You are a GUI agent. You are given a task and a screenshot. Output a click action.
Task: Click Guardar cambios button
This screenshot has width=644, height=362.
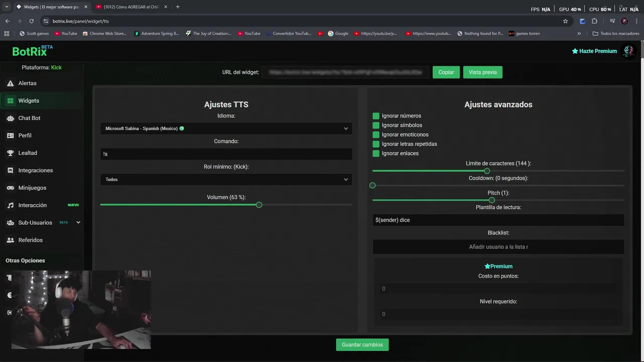point(362,345)
